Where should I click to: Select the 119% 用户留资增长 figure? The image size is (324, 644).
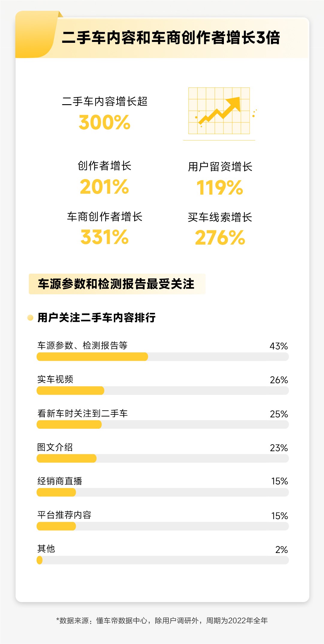click(220, 188)
